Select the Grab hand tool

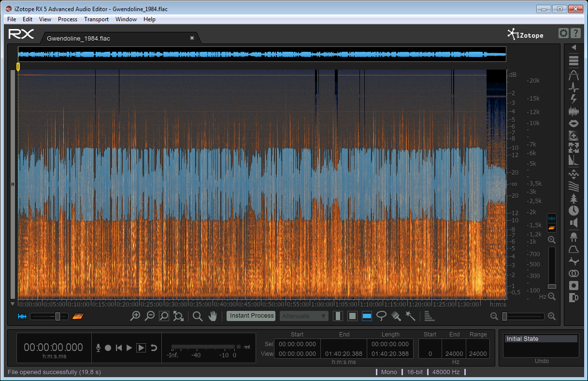(212, 316)
